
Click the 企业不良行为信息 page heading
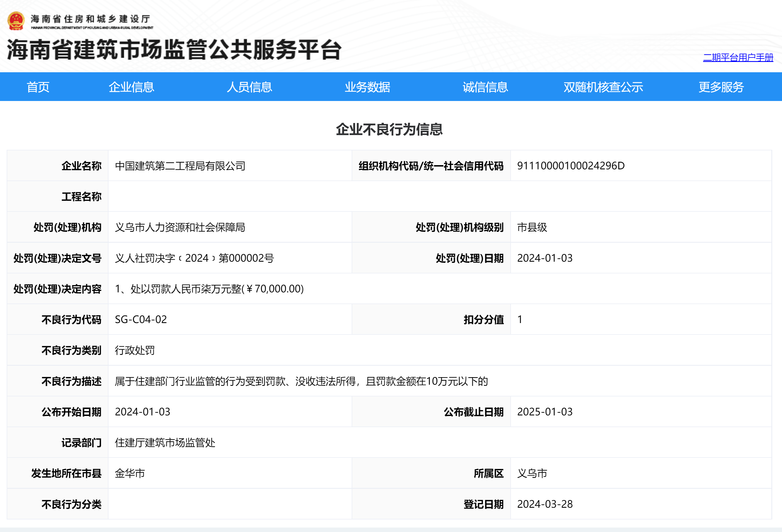coord(389,129)
